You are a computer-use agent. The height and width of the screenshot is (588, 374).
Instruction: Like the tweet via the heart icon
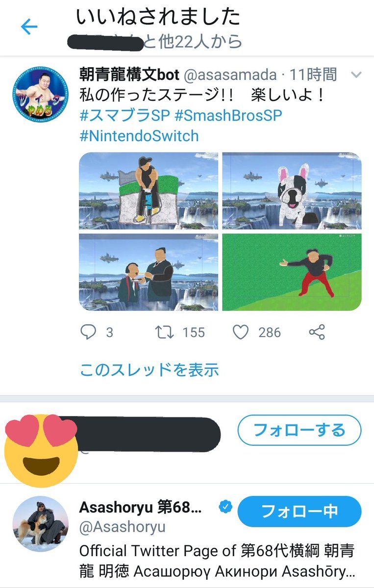tap(241, 333)
